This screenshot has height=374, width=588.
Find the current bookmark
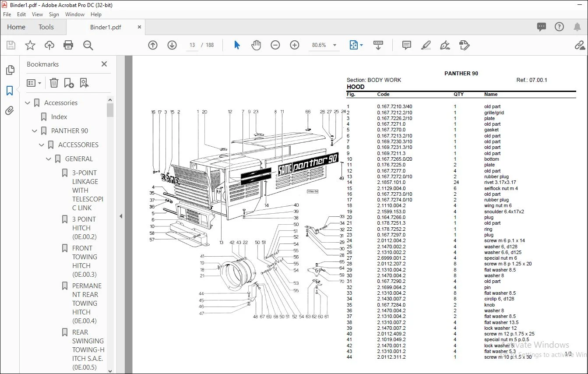[84, 83]
